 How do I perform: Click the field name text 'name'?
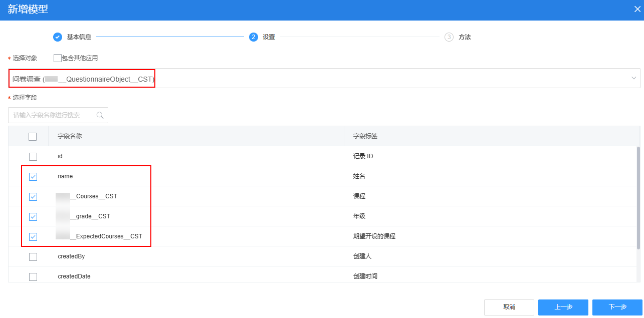coord(65,176)
